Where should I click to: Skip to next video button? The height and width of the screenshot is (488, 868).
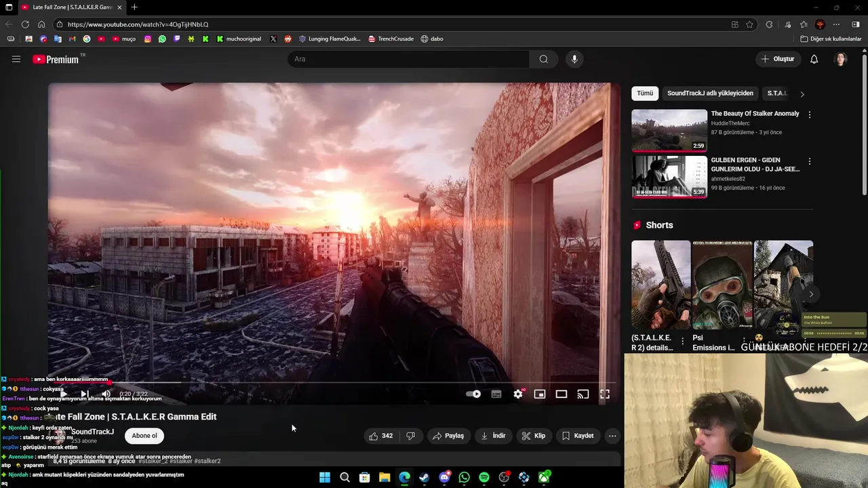click(x=85, y=394)
